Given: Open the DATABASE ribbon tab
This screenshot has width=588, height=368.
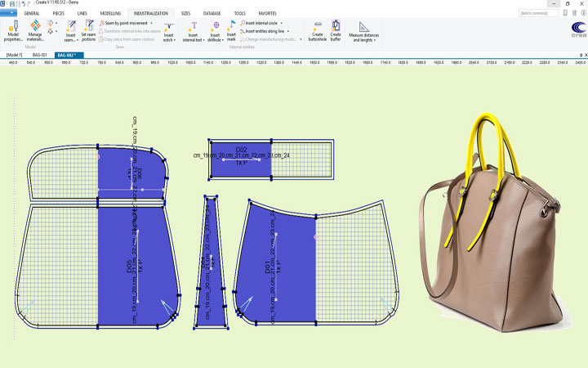Looking at the screenshot, I should click(212, 14).
